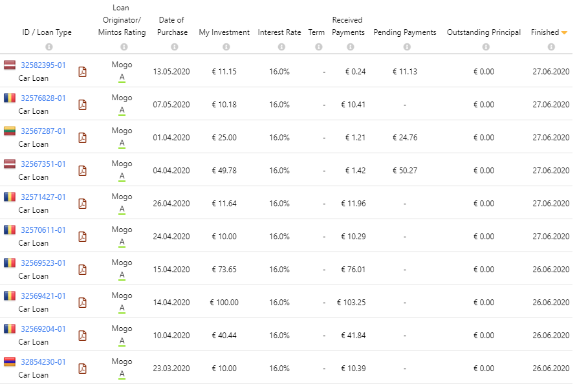Screen dimensions: 588x388
Task: Sort table by Interest Rate column
Action: click(x=279, y=32)
